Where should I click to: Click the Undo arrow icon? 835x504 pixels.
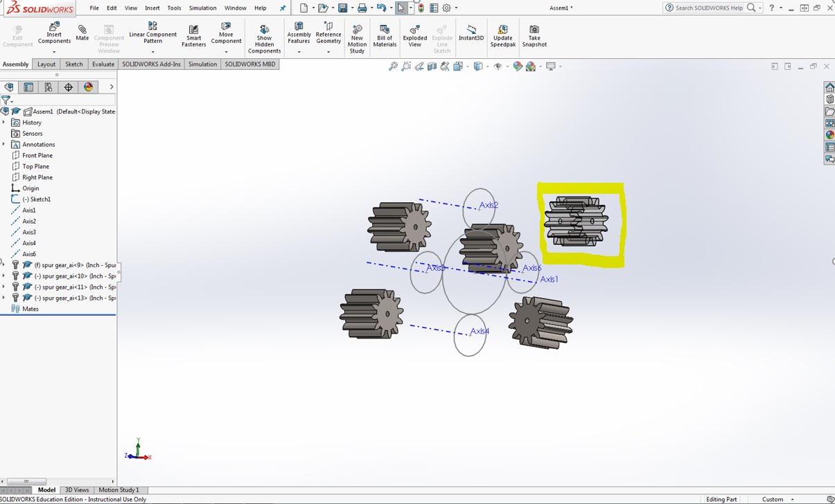click(381, 8)
